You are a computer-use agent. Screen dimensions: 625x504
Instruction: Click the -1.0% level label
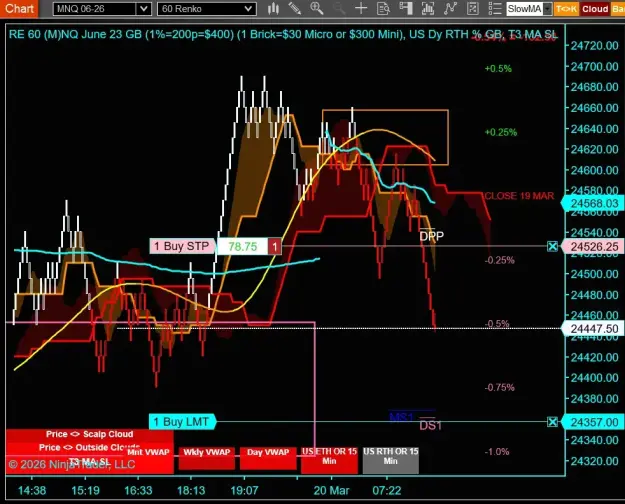tap(497, 452)
